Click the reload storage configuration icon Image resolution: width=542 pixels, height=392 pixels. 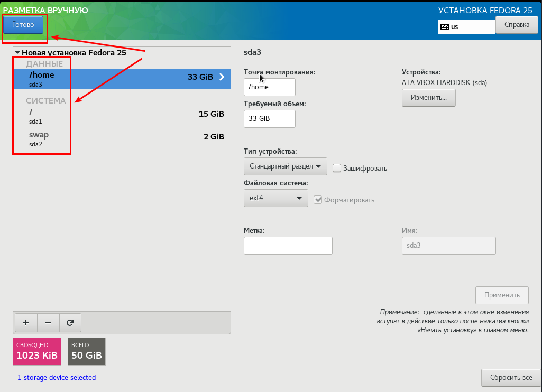pos(70,322)
